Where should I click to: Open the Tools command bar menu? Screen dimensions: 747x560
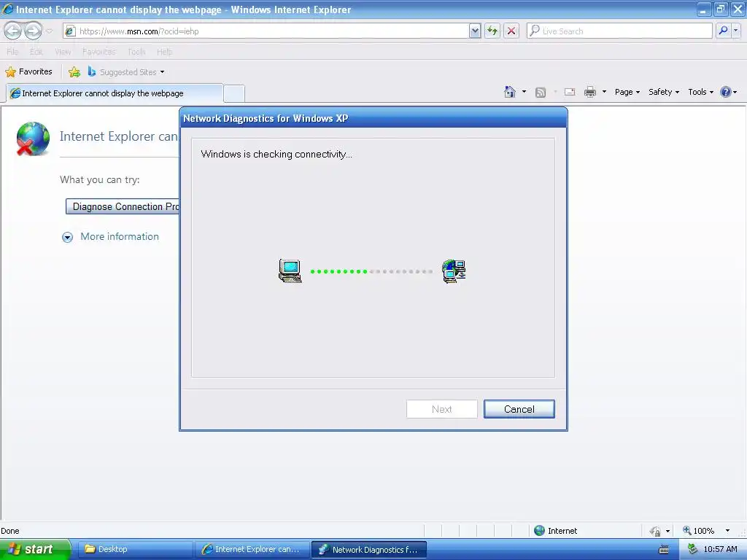(700, 92)
